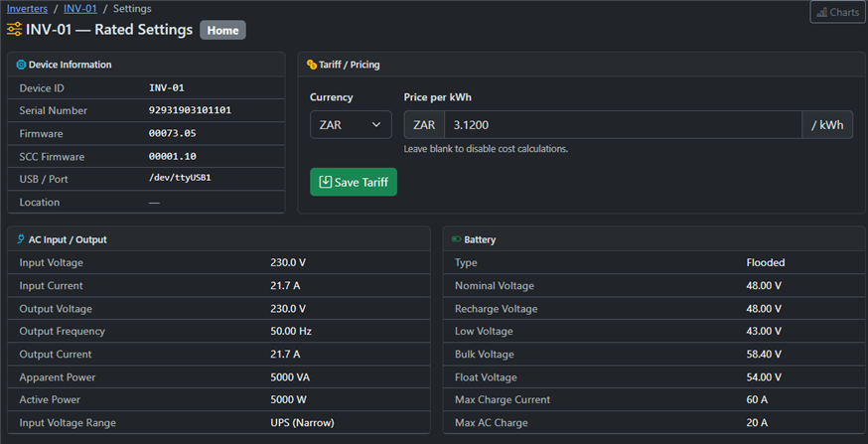Click the Nominal Voltage row label

pos(495,286)
